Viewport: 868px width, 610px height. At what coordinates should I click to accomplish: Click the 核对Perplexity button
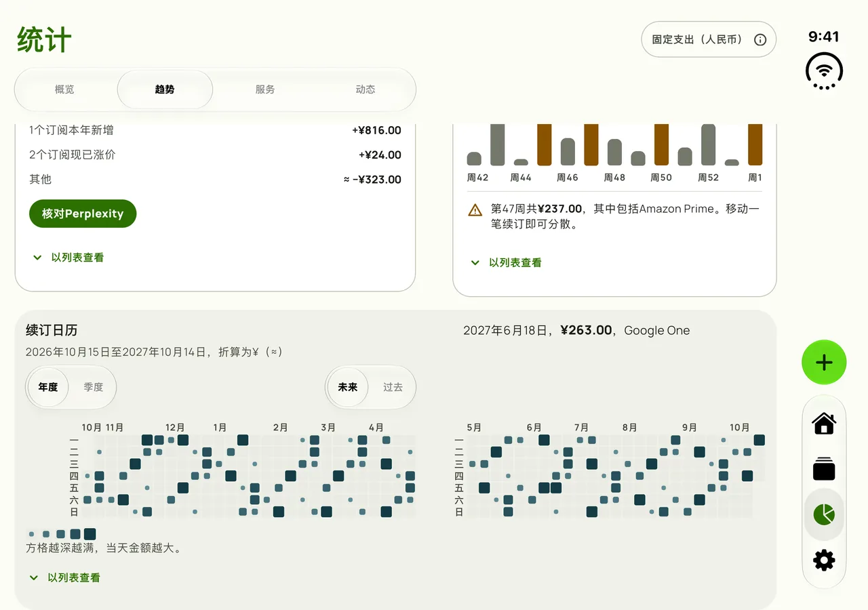(83, 213)
